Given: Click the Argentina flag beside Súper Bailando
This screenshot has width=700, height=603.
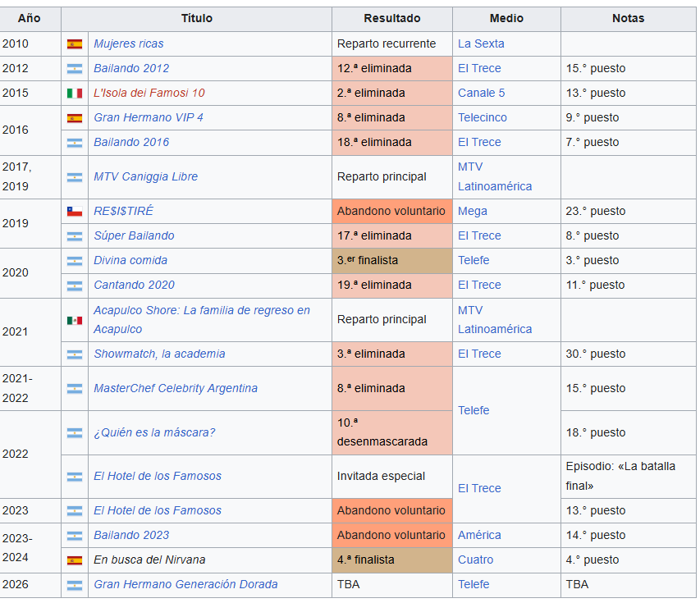Looking at the screenshot, I should coord(75,236).
